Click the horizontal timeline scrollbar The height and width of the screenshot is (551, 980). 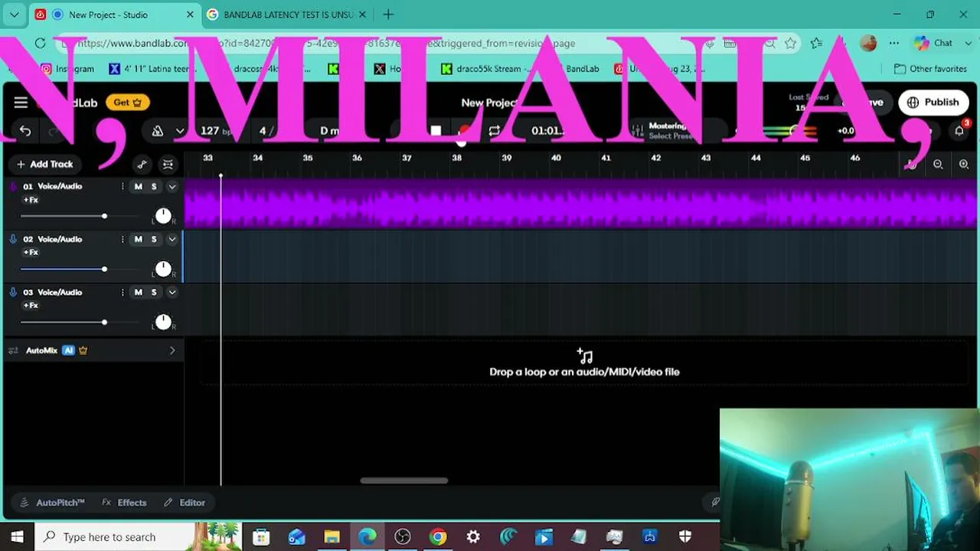(x=404, y=481)
